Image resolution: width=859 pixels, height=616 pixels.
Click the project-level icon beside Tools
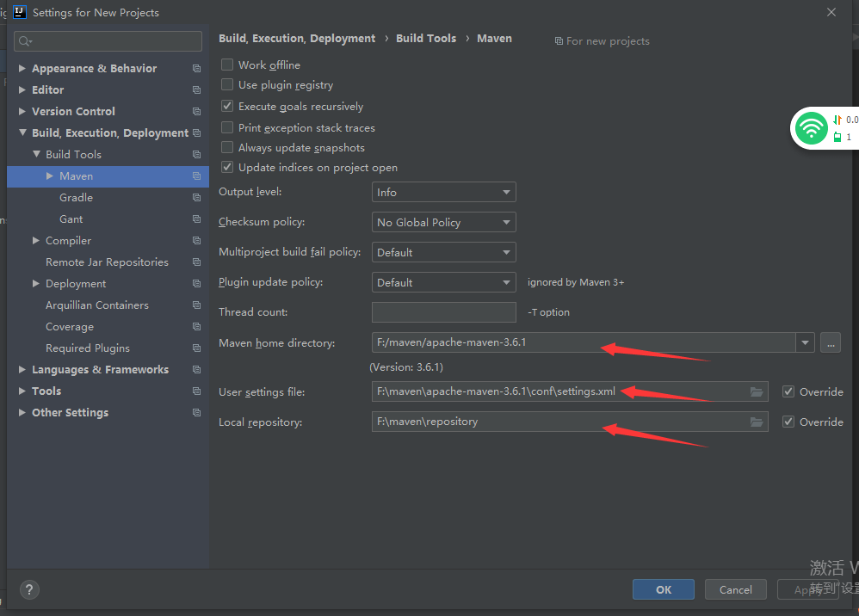pyautogui.click(x=196, y=391)
